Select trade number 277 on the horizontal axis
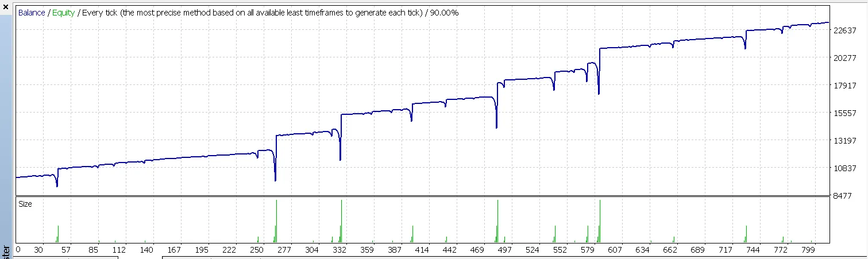This screenshot has width=868, height=259. click(x=284, y=250)
